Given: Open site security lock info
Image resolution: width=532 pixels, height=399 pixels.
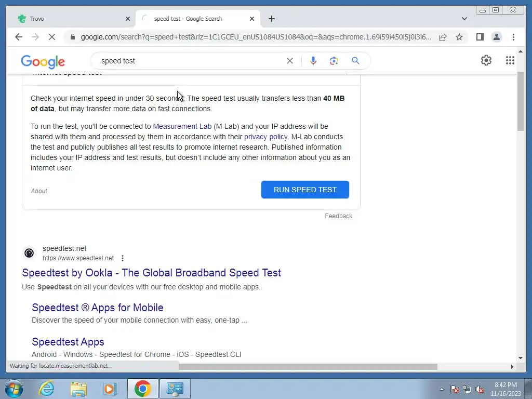Looking at the screenshot, I should pyautogui.click(x=73, y=37).
